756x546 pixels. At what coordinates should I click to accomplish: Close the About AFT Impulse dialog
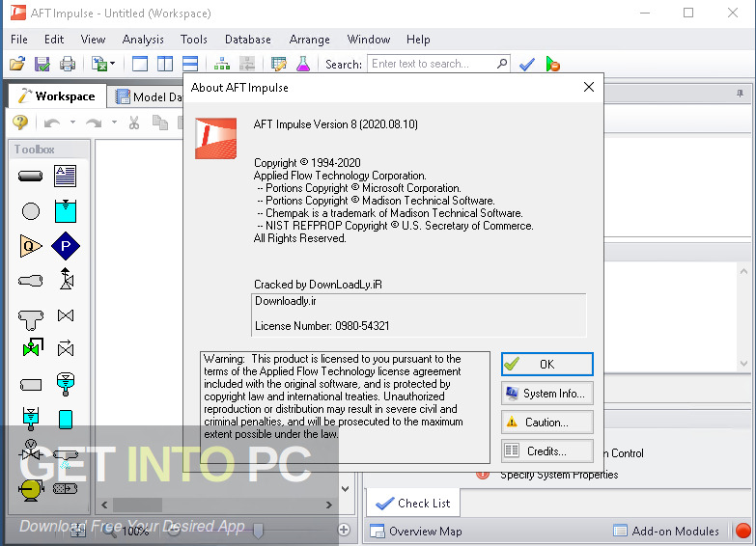(589, 87)
